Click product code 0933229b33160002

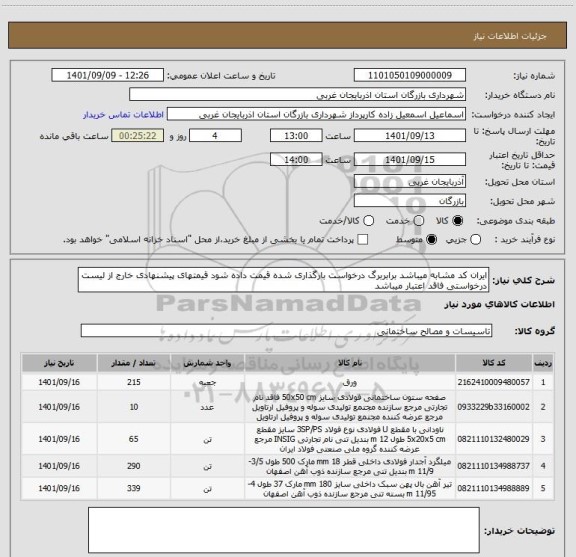493,407
